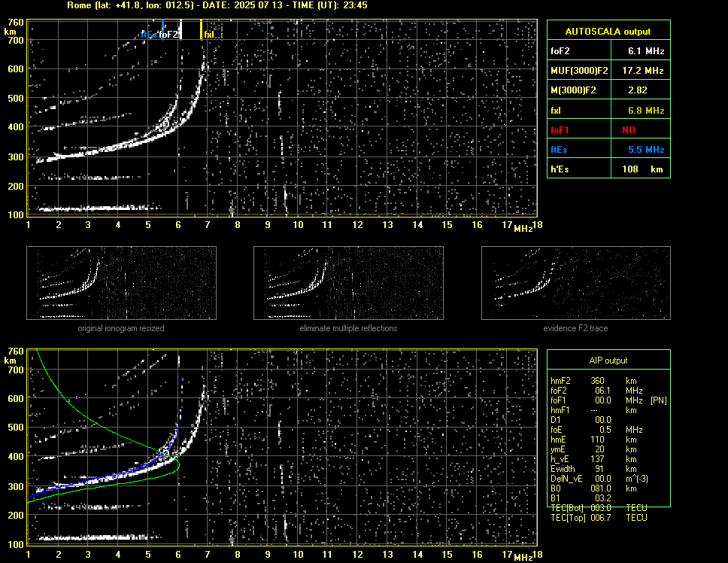Click the AIP foF2 06.1 MHz entry
The width and height of the screenshot is (728, 563).
pyautogui.click(x=596, y=391)
